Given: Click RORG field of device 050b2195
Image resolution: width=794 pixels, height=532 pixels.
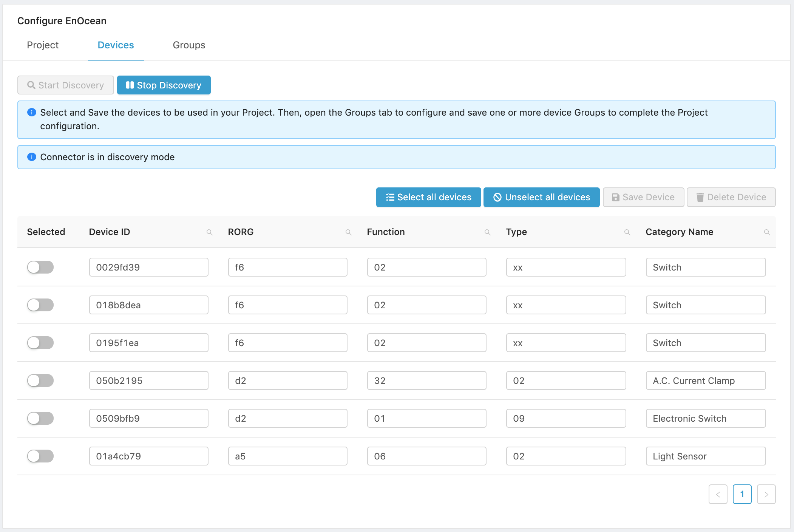Looking at the screenshot, I should [288, 380].
